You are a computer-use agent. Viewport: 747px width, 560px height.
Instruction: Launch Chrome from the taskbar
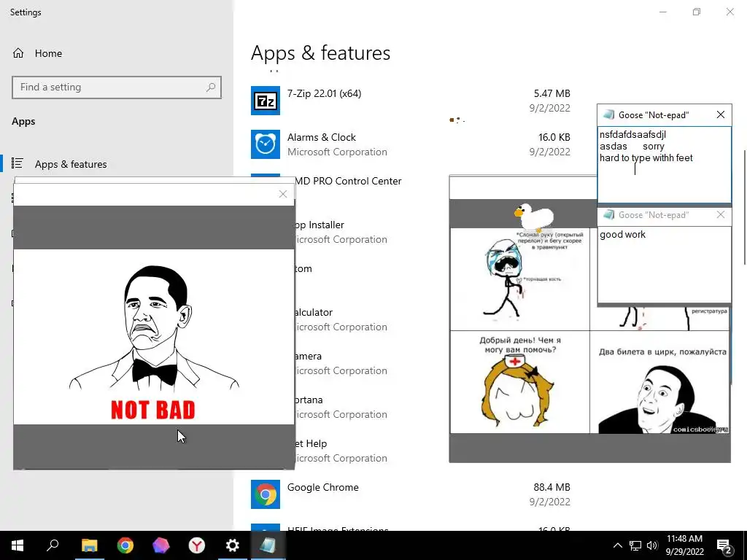pos(125,545)
